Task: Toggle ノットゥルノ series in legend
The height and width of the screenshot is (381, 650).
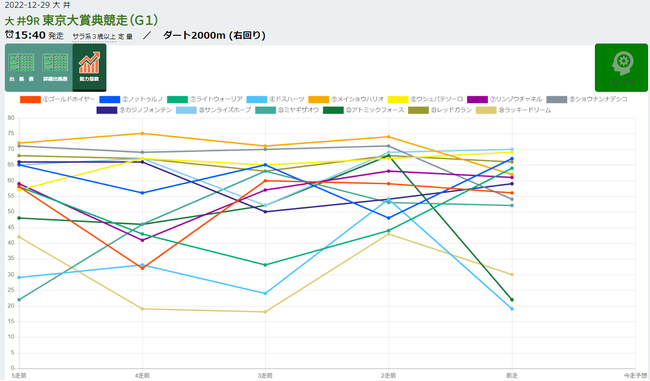Action: pyautogui.click(x=131, y=99)
